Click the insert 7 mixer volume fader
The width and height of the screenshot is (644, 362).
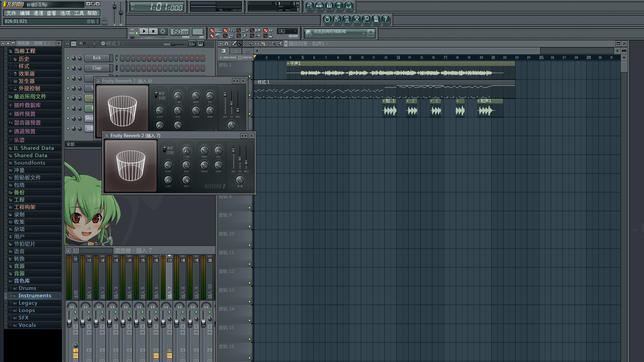click(x=163, y=322)
